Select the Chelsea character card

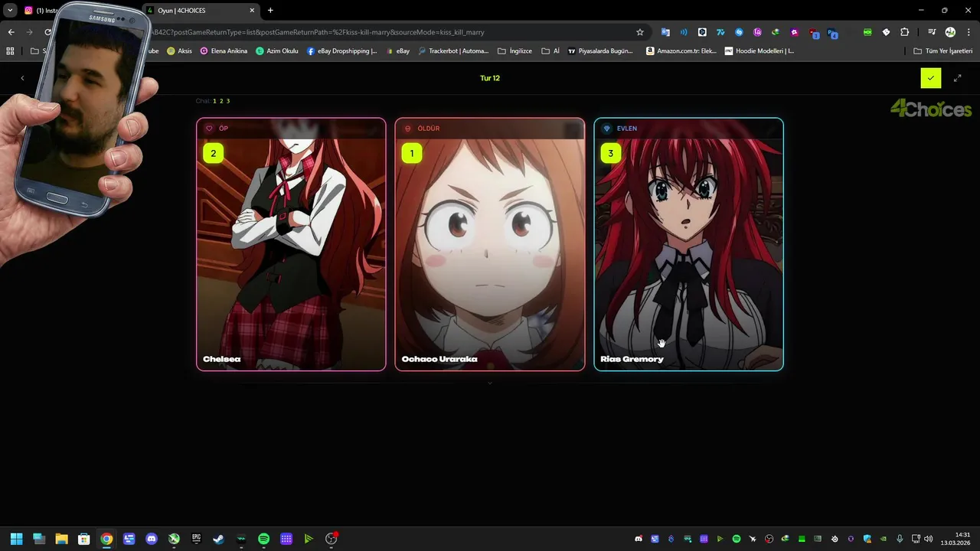(x=291, y=244)
